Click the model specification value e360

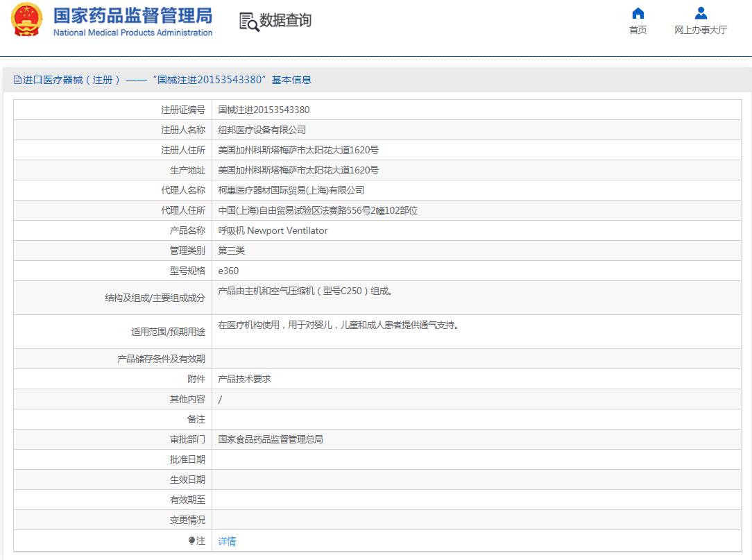click(x=228, y=271)
